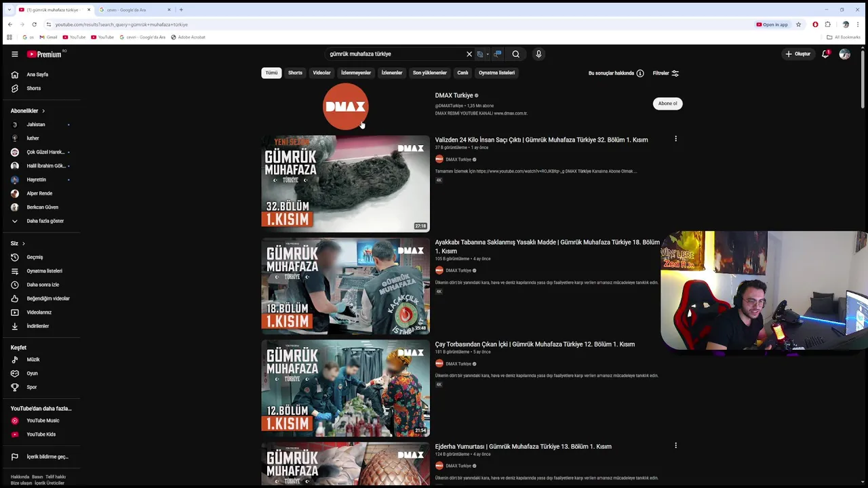Image resolution: width=868 pixels, height=488 pixels.
Task: Reload the page in Chrome
Action: (34, 24)
